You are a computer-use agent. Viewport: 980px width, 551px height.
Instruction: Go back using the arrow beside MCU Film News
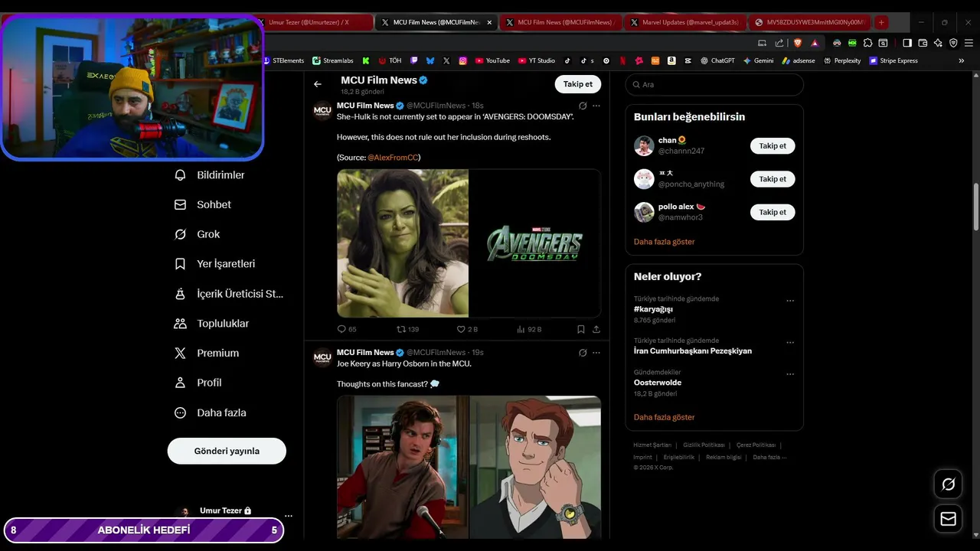pyautogui.click(x=318, y=84)
